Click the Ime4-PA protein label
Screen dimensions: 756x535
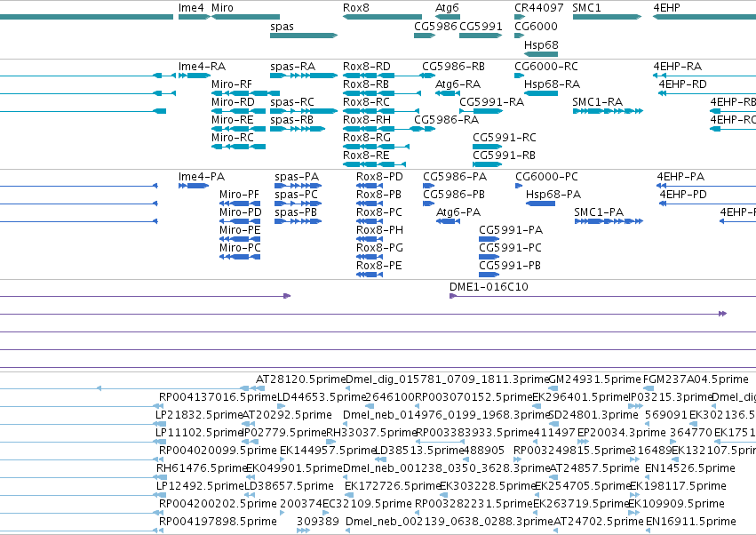click(202, 177)
